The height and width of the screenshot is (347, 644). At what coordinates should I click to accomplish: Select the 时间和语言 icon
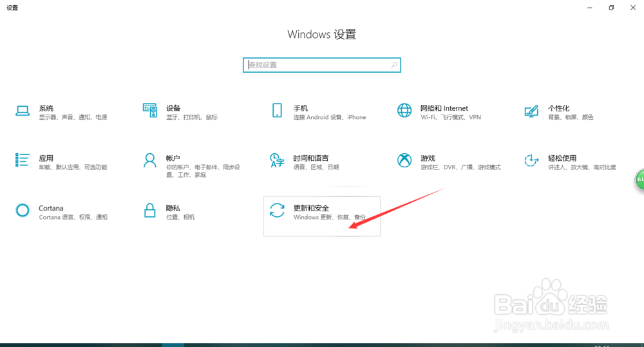(277, 160)
